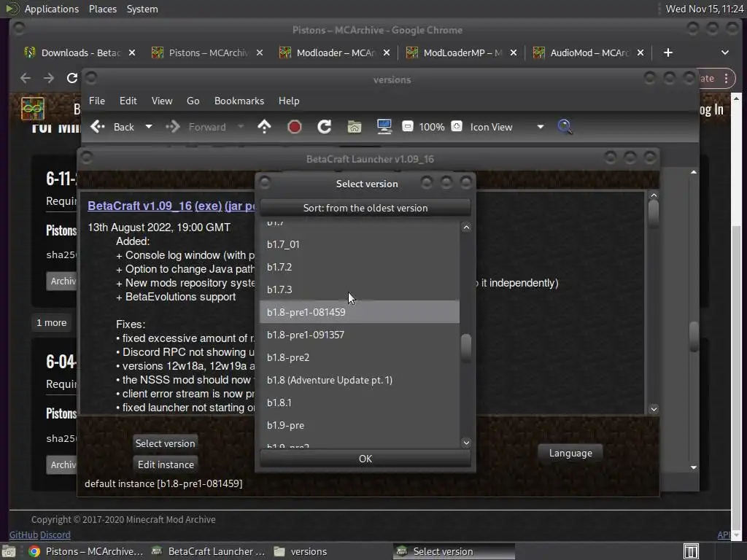Click 1 more button on MCArchive page
Image resolution: width=747 pixels, height=560 pixels.
pyautogui.click(x=52, y=323)
